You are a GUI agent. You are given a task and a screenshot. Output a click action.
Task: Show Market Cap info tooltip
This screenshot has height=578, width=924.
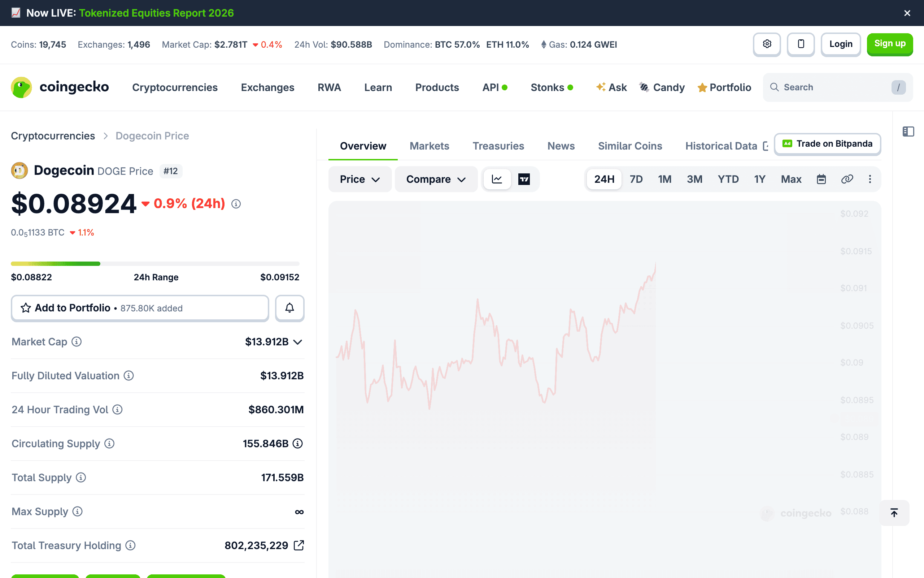tap(77, 342)
